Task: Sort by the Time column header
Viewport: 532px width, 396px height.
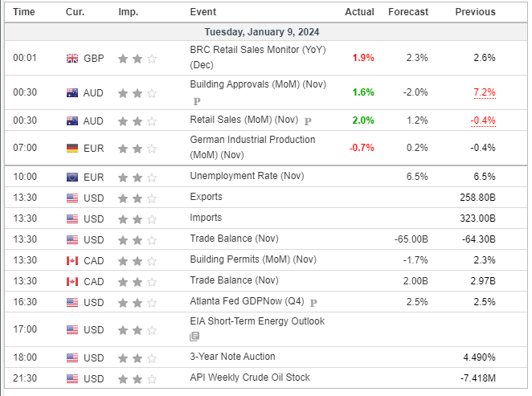Action: tap(25, 12)
